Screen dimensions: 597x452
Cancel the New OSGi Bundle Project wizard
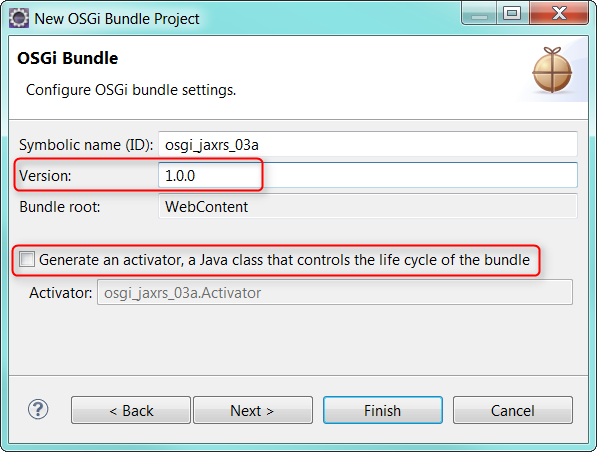click(x=513, y=410)
